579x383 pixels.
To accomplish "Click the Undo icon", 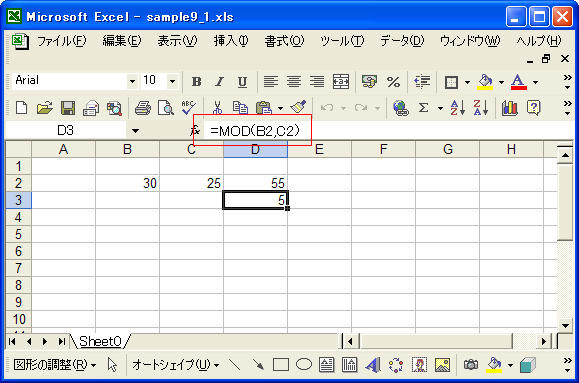I will point(327,108).
